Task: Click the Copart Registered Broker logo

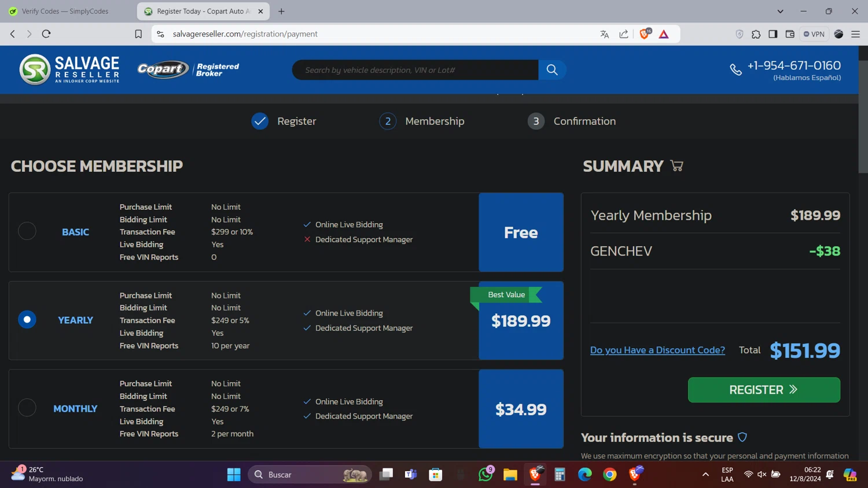Action: pyautogui.click(x=189, y=69)
